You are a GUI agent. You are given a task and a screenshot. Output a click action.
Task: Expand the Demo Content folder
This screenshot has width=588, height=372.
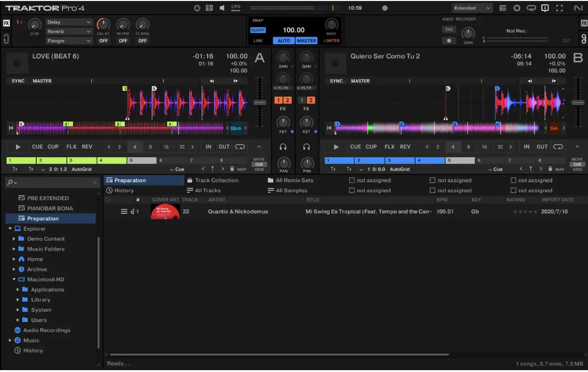coord(14,239)
